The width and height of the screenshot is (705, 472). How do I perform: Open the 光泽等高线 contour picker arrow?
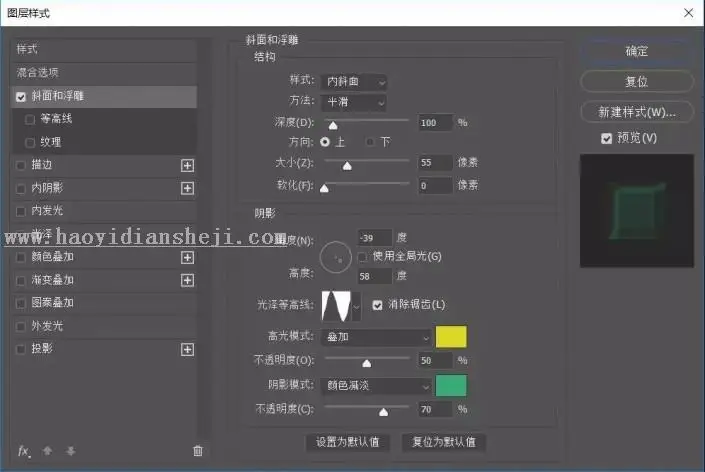click(356, 307)
